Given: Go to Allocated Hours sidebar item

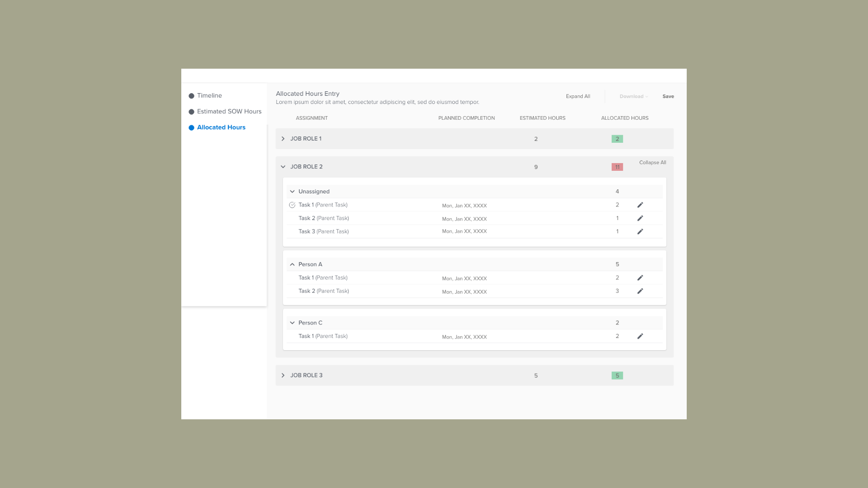Looking at the screenshot, I should (221, 127).
